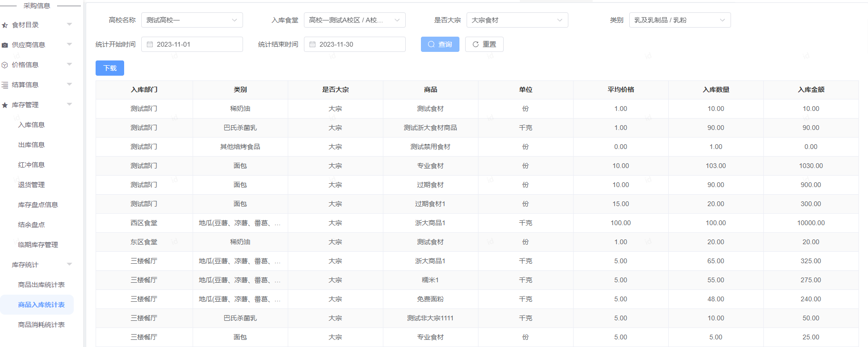Click the 平均价格 column header
Image resolution: width=868 pixels, height=347 pixels.
point(621,89)
